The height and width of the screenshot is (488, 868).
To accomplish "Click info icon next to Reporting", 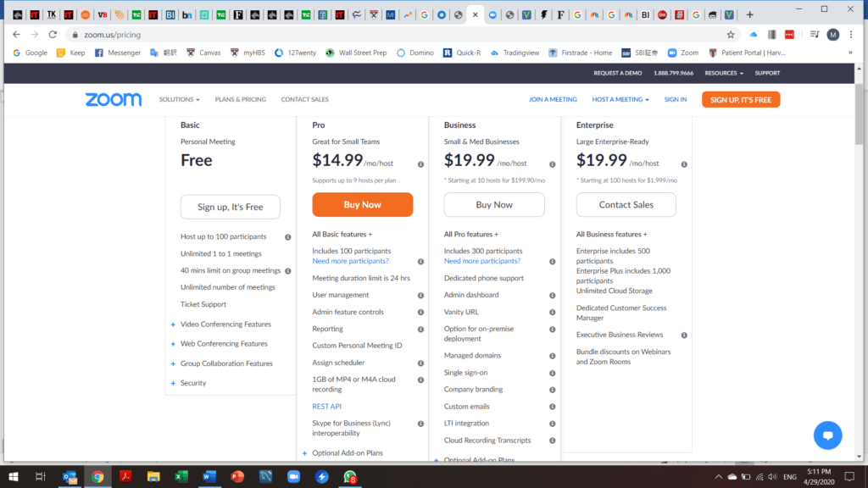I will (420, 329).
